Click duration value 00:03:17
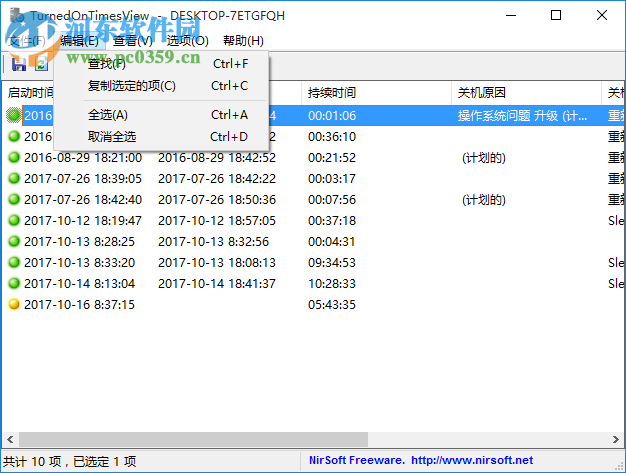The image size is (626, 473). pos(332,178)
